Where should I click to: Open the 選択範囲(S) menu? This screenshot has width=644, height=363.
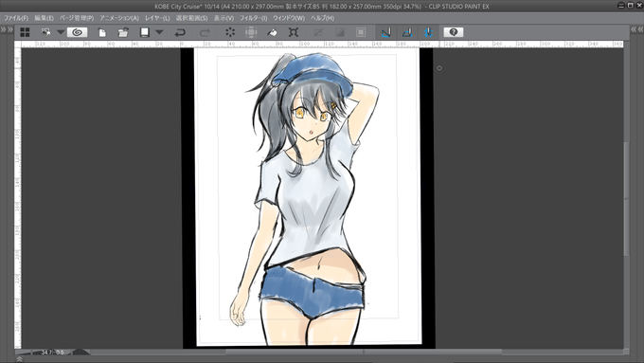[192, 18]
